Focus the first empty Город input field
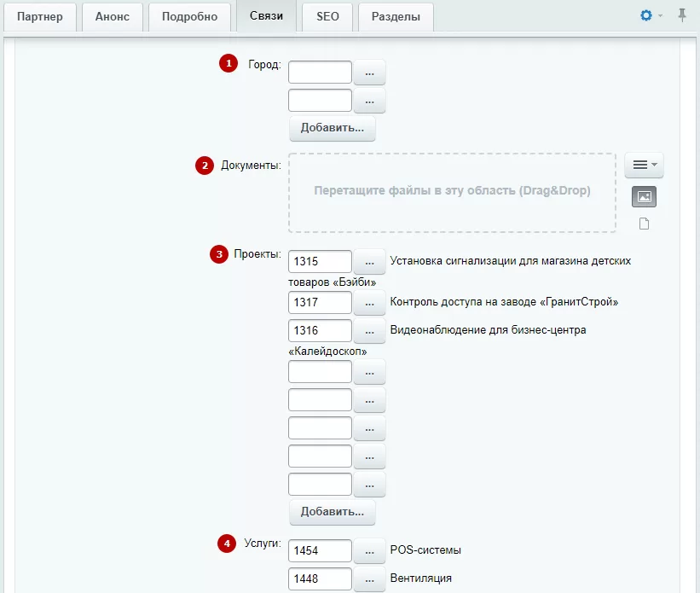 point(320,73)
